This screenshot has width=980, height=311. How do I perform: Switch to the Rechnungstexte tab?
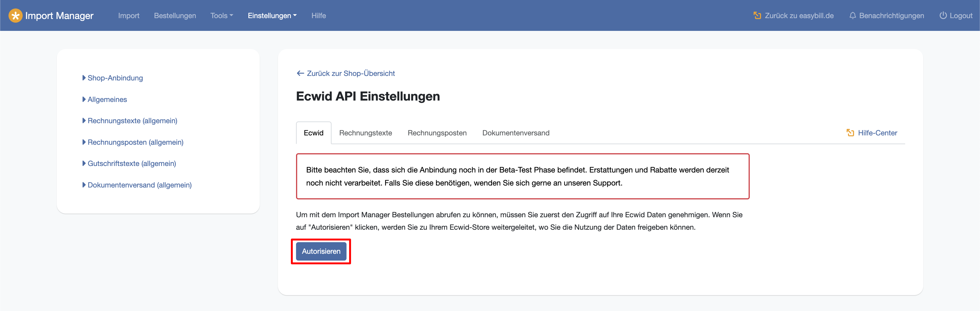pyautogui.click(x=366, y=133)
